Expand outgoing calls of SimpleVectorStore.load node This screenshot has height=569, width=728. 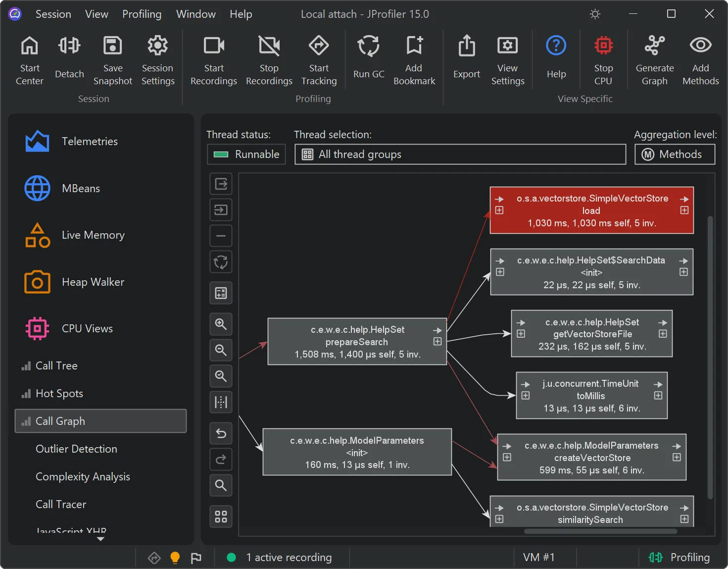click(x=684, y=210)
